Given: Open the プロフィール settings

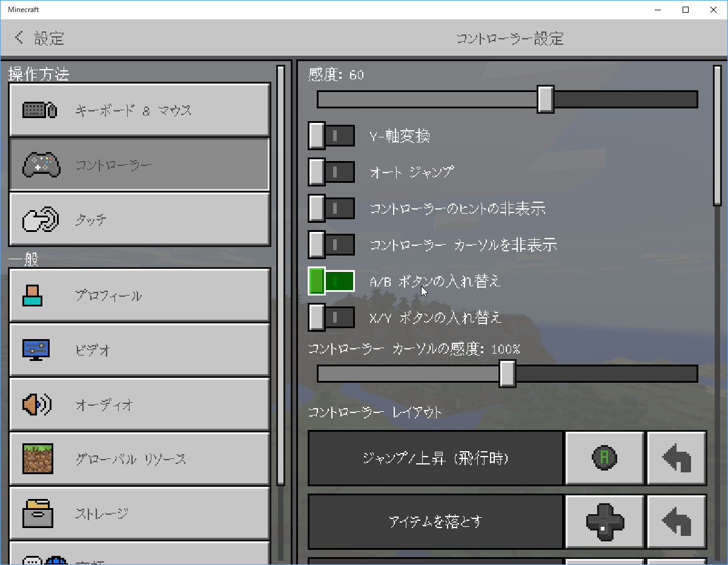Looking at the screenshot, I should 139,296.
